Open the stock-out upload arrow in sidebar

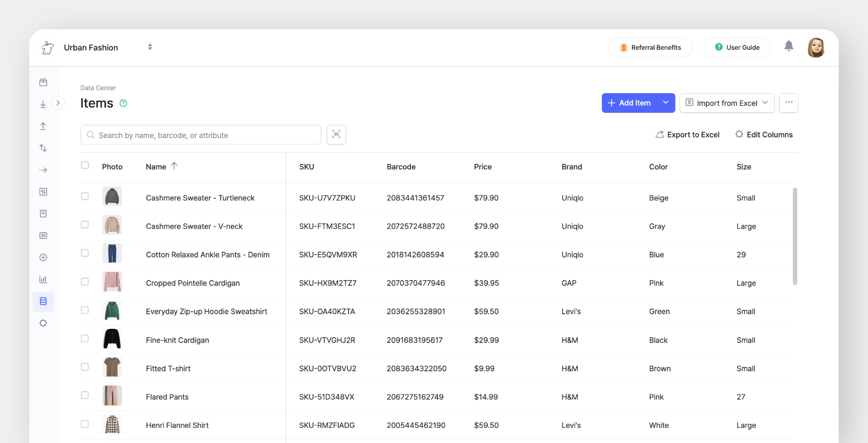coord(43,126)
